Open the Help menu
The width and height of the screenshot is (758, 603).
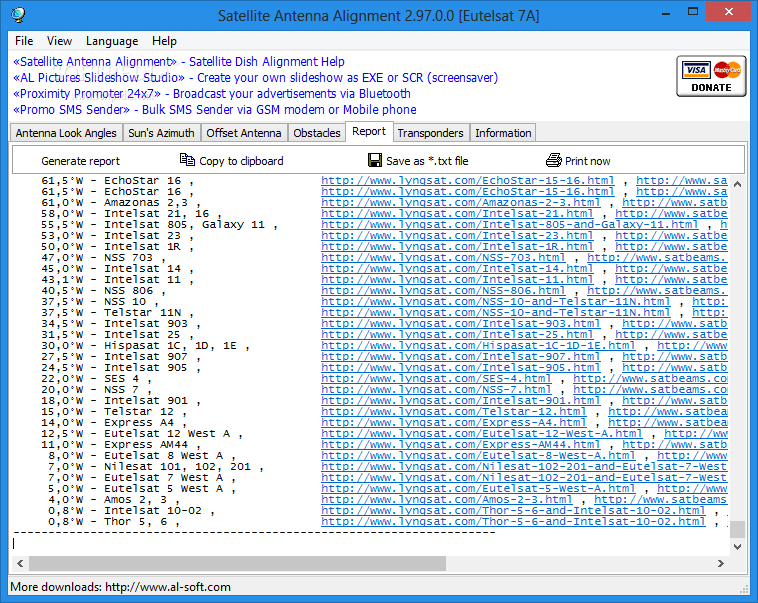click(164, 41)
